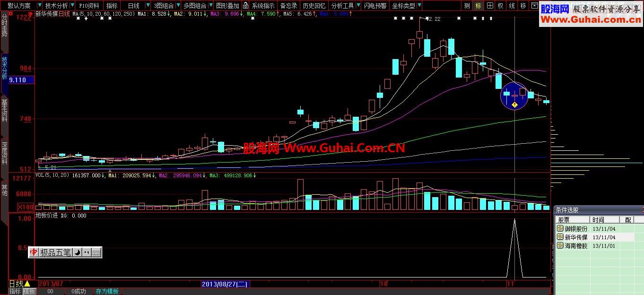Click the 新华传媒 stock title

click(x=46, y=14)
